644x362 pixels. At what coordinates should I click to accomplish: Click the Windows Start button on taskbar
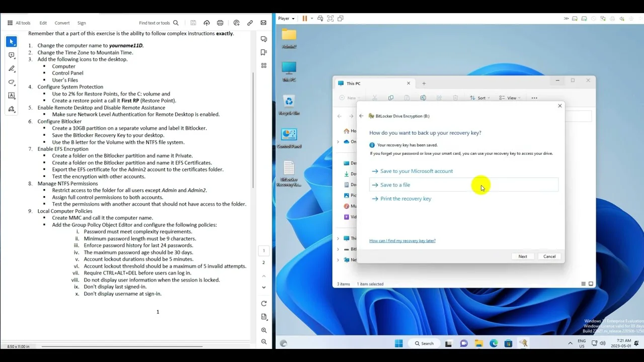[398, 343]
